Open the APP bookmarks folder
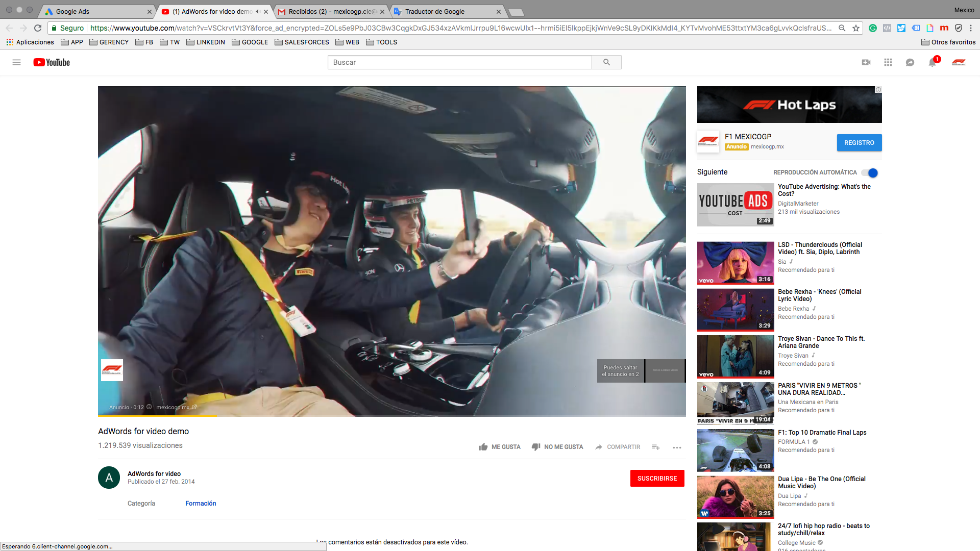 (72, 42)
